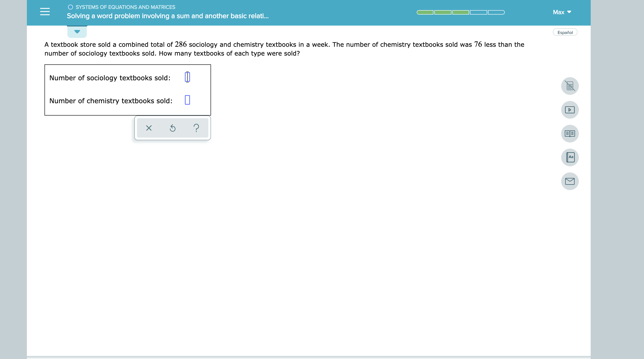Clear the answer with the X button
This screenshot has height=359, width=644.
tap(149, 128)
